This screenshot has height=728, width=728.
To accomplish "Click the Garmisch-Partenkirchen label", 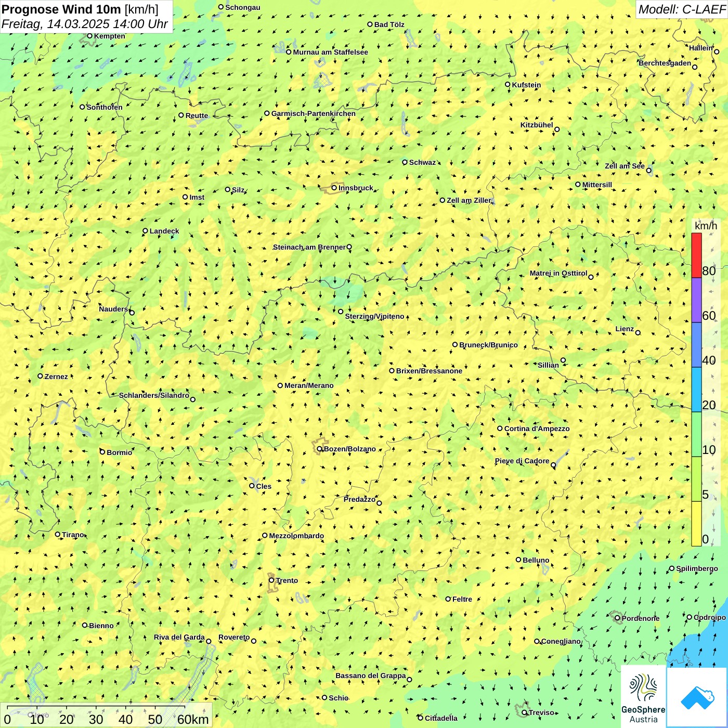I will pos(314,113).
